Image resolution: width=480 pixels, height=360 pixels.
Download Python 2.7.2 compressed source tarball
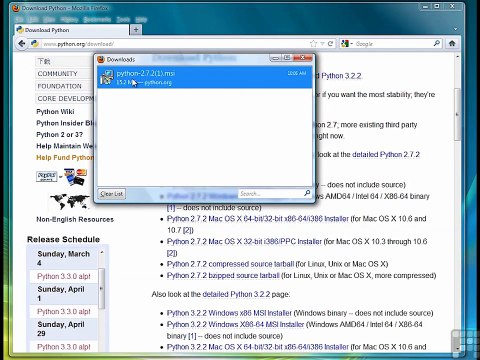coord(230,264)
